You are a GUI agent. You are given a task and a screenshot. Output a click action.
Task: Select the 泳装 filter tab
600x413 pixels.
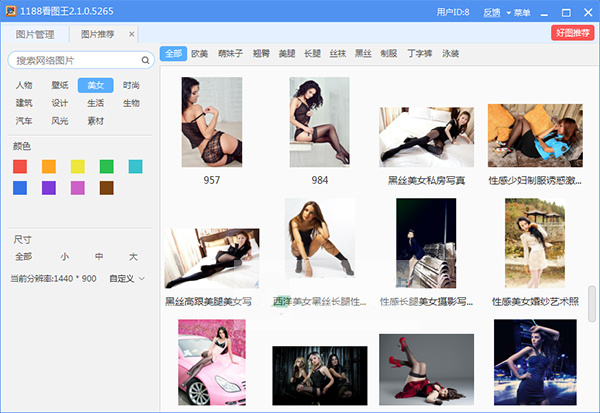point(451,54)
